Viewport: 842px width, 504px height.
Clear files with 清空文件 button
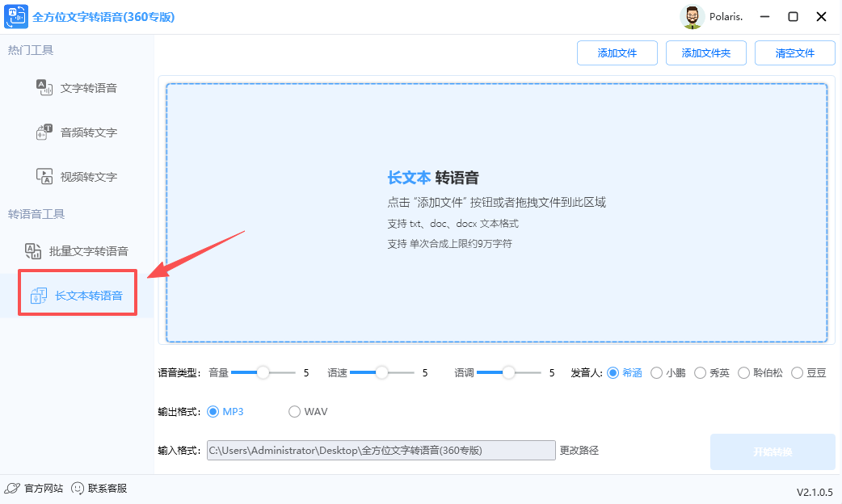(794, 52)
